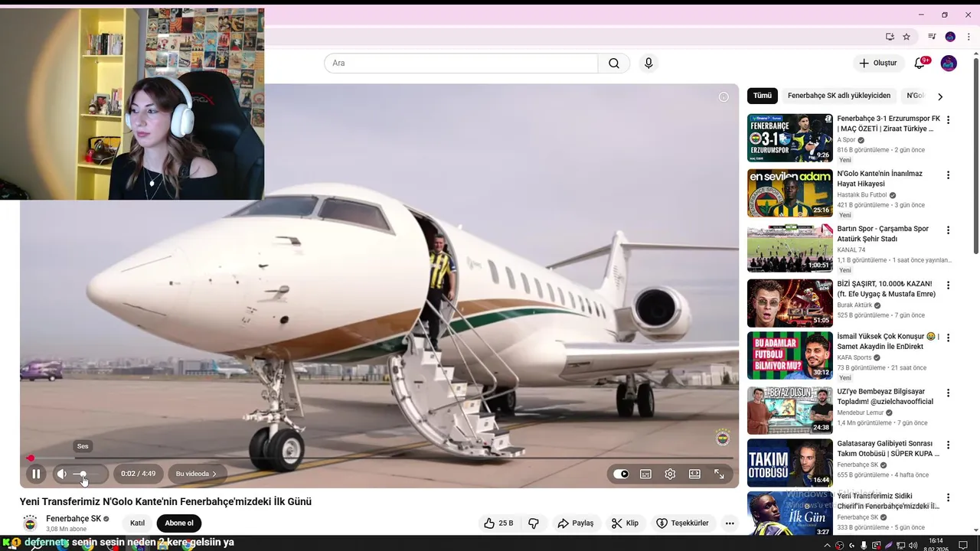Open the 'A Spor' channel name
This screenshot has width=980, height=551.
pos(846,140)
